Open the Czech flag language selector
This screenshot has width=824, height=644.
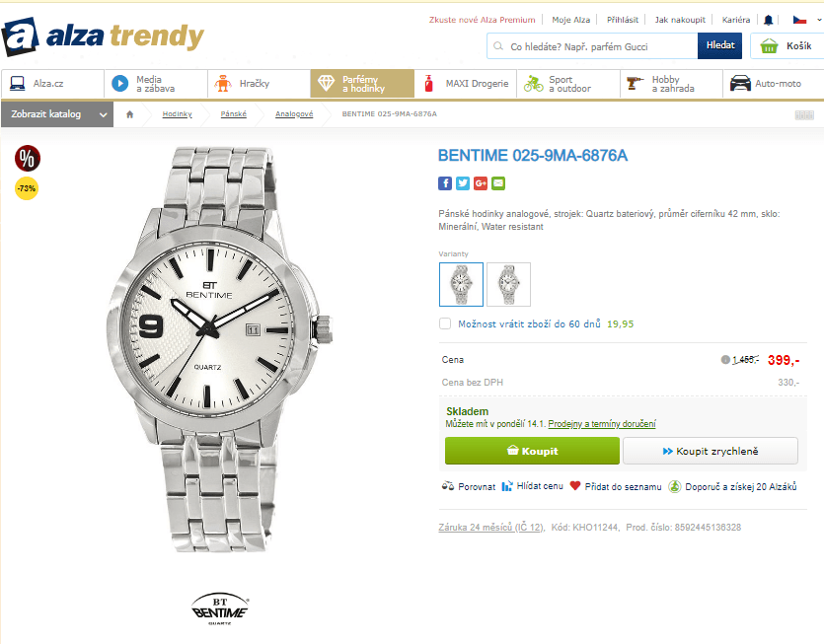pos(797,20)
